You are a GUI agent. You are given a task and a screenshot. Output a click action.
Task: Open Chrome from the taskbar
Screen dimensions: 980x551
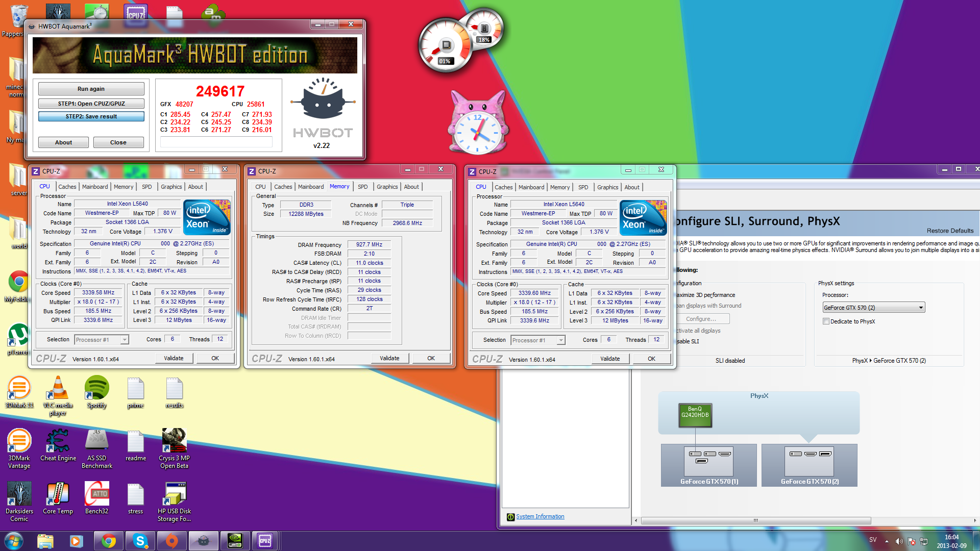pos(108,541)
